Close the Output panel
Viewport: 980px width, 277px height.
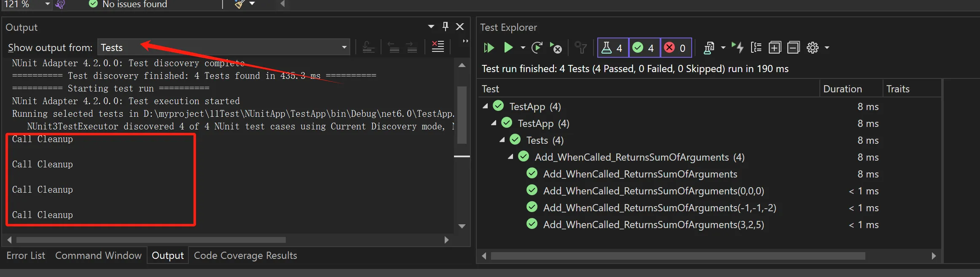tap(460, 27)
